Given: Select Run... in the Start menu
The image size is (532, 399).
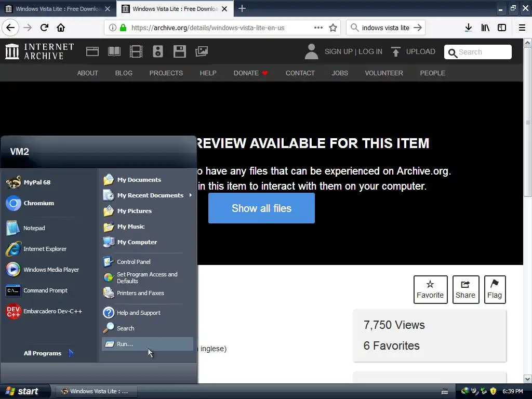Looking at the screenshot, I should pyautogui.click(x=148, y=344).
